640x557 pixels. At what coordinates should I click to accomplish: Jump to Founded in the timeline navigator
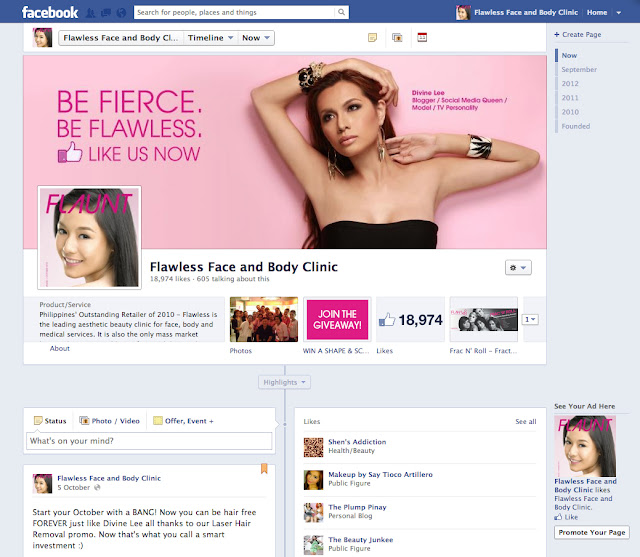click(576, 126)
